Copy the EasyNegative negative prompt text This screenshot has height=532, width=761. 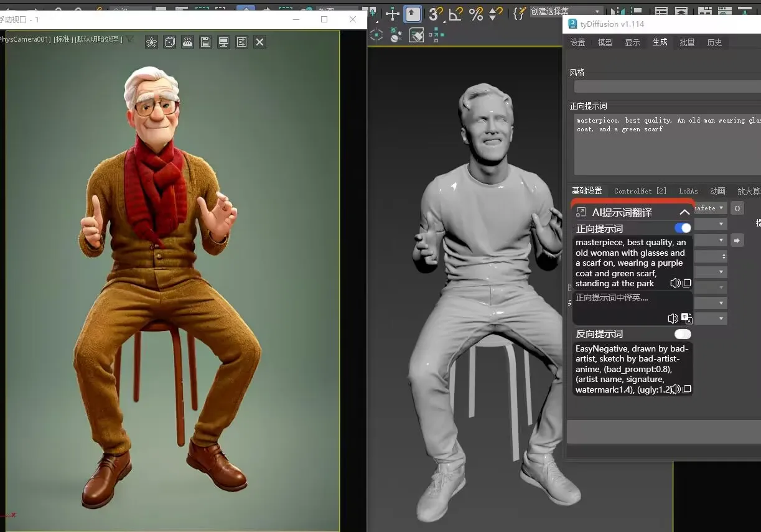pyautogui.click(x=687, y=390)
